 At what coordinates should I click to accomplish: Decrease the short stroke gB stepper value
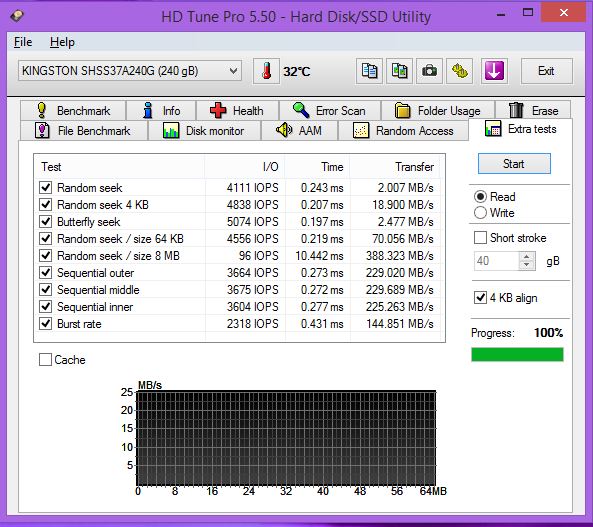[x=526, y=265]
